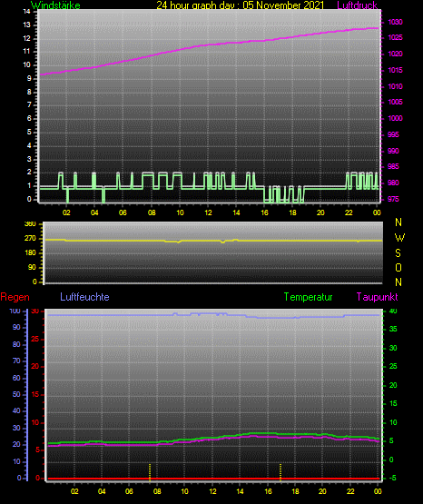This screenshot has height=504, width=423.
Task: Click the 975 pressure axis value
Action: (393, 199)
